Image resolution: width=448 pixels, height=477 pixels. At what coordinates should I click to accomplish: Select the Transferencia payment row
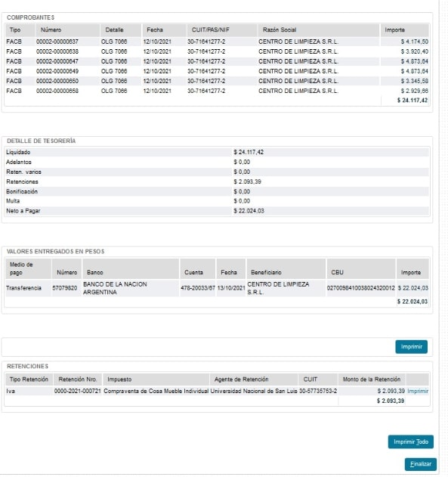217,288
